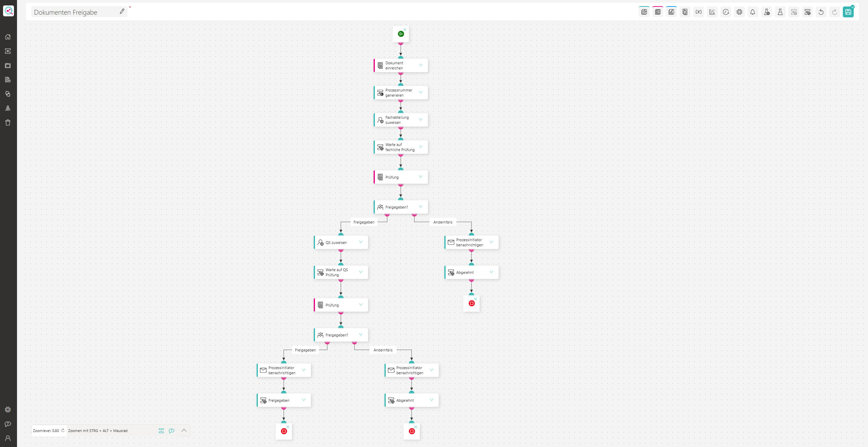
Task: Click the teal save button
Action: 848,12
